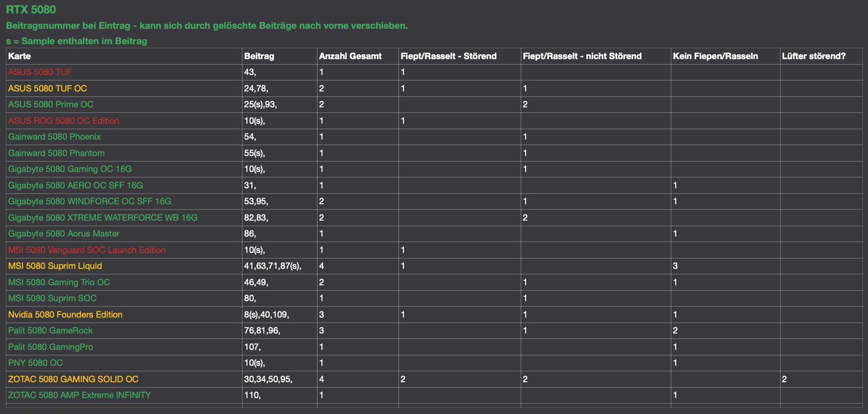
Task: Select ASUS 5080 TUF OC row name
Action: pos(47,88)
